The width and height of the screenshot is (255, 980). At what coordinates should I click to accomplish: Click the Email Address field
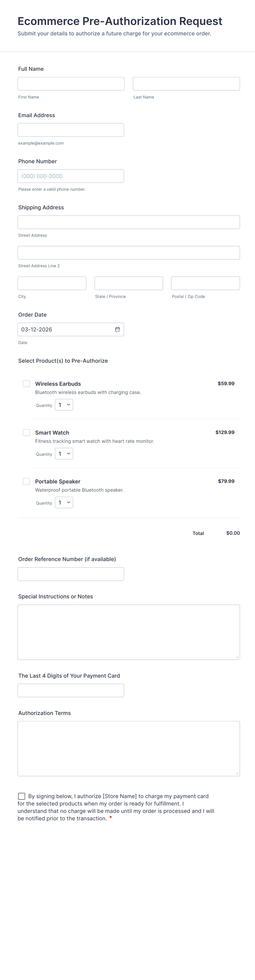tap(71, 130)
